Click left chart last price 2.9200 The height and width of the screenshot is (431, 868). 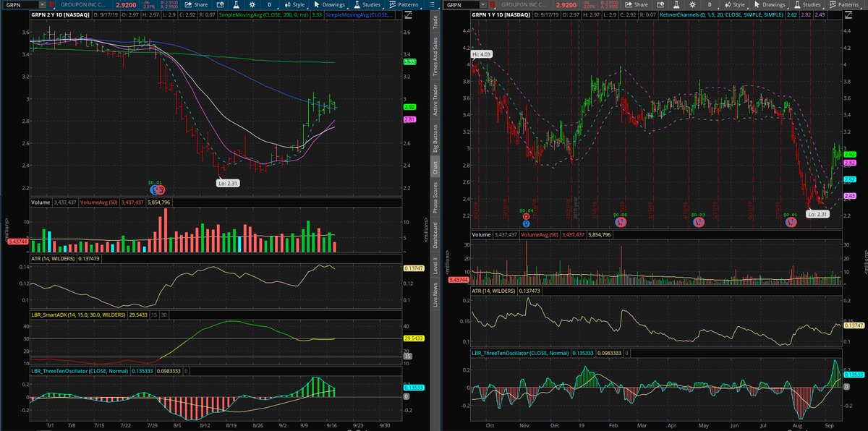tap(126, 4)
